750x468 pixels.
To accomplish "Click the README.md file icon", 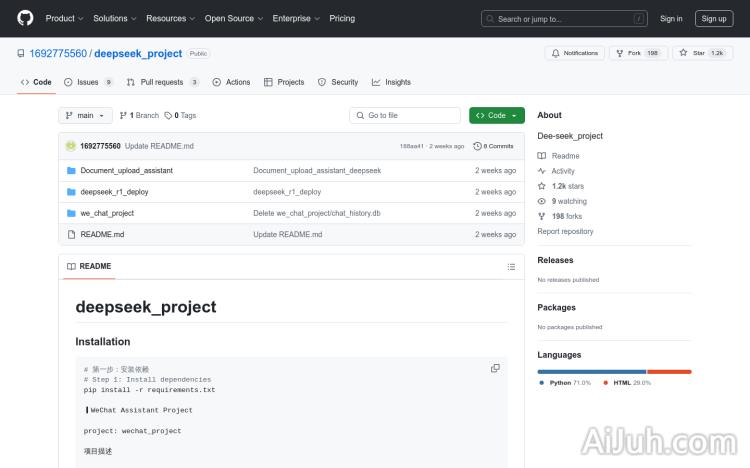I will click(71, 234).
